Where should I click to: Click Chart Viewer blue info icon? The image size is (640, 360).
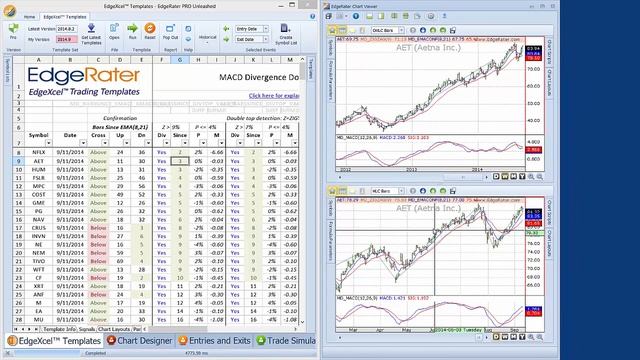coord(356,16)
